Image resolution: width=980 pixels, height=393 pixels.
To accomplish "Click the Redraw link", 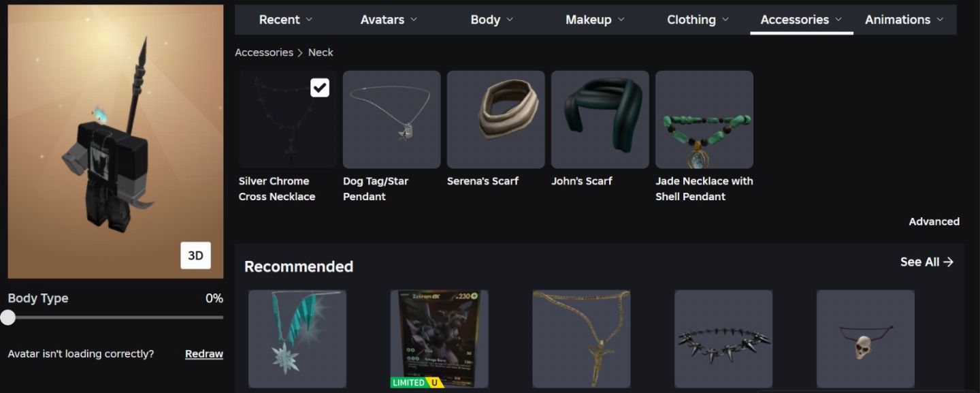I will coord(204,354).
